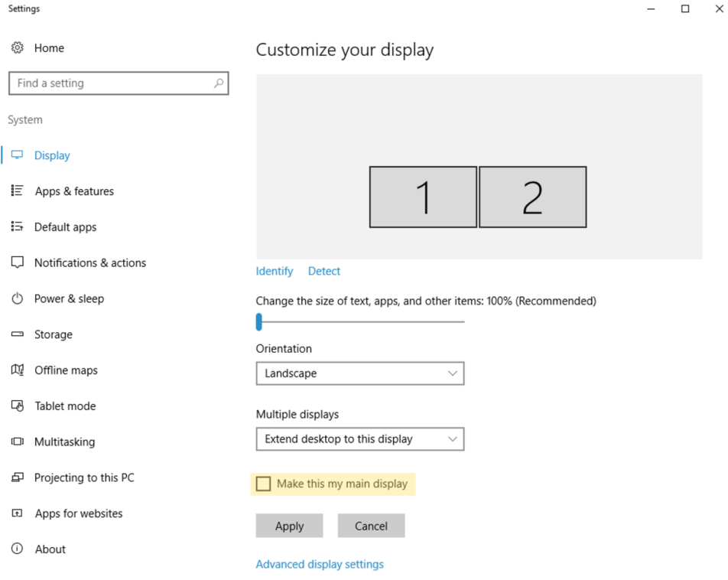Select the Apps & features icon
This screenshot has height=580, width=728.
point(17,191)
